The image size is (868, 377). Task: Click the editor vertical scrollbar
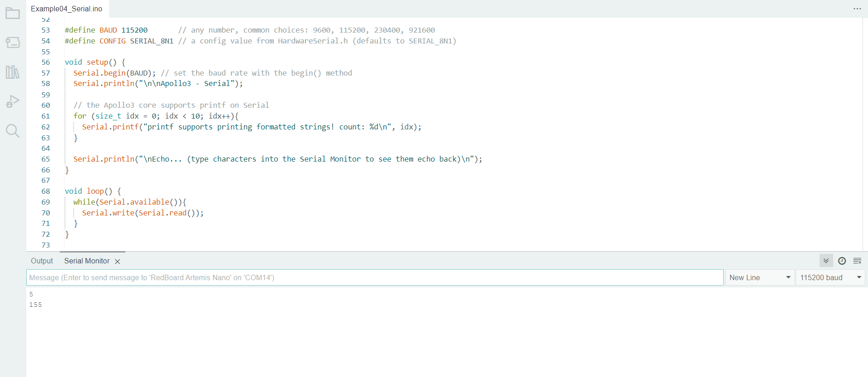click(x=865, y=134)
